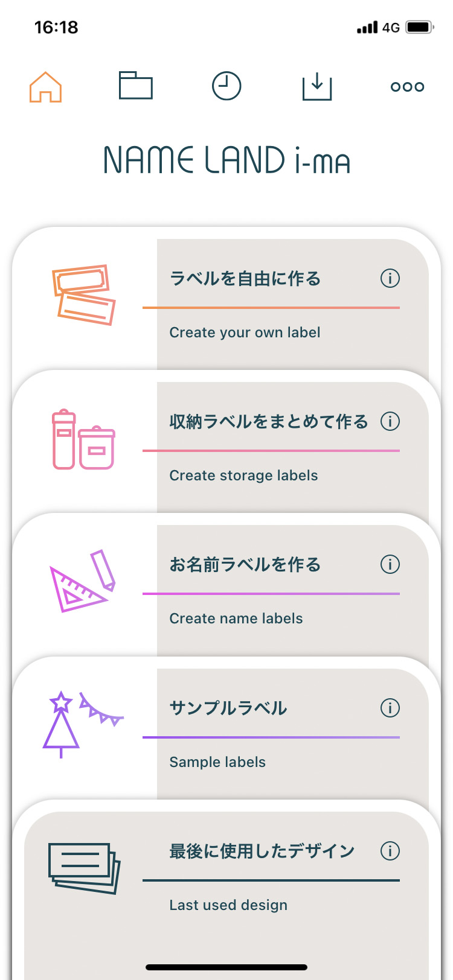Show info for 最後に使用したデザイン

pyautogui.click(x=390, y=851)
